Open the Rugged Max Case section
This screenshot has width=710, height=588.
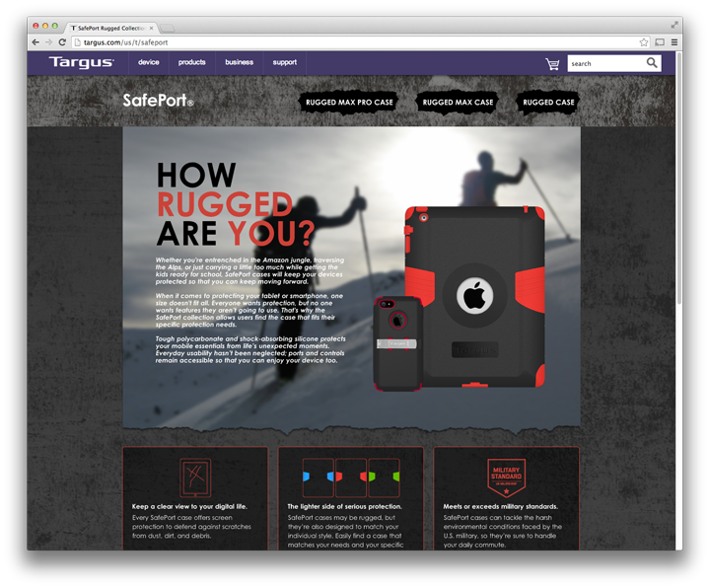pyautogui.click(x=458, y=103)
